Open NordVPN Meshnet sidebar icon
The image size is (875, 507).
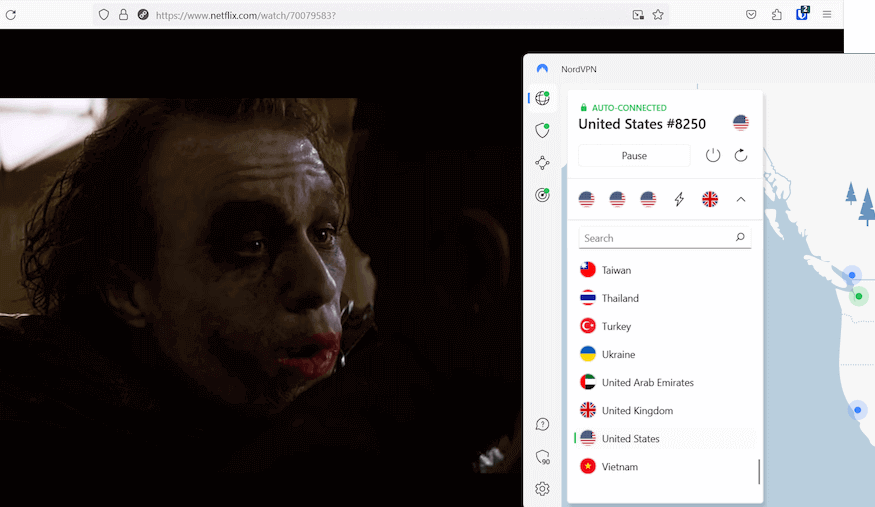click(542, 163)
